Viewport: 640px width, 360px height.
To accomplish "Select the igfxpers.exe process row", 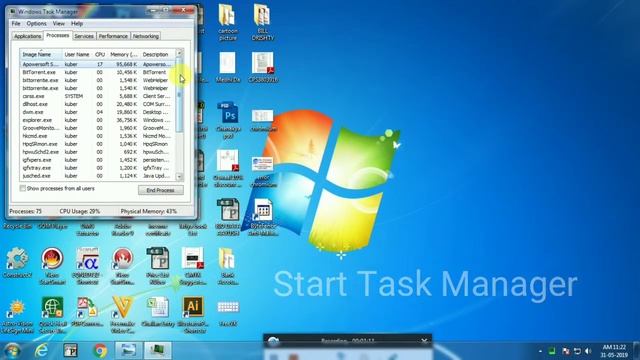I will (x=97, y=160).
